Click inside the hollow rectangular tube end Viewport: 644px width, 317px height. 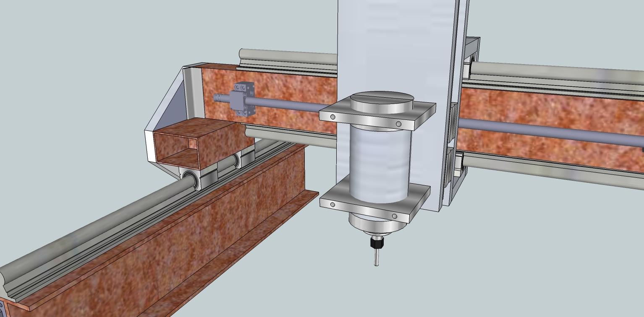176,149
